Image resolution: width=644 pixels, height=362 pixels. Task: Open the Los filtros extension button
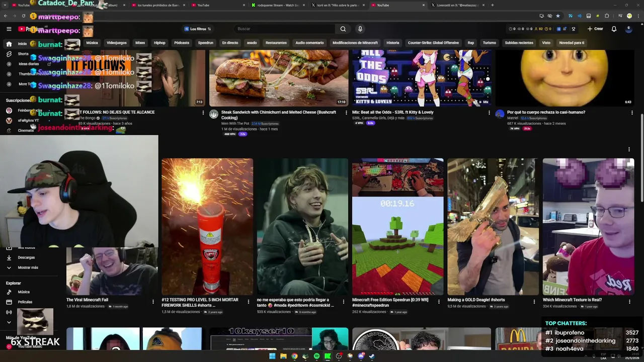197,29
